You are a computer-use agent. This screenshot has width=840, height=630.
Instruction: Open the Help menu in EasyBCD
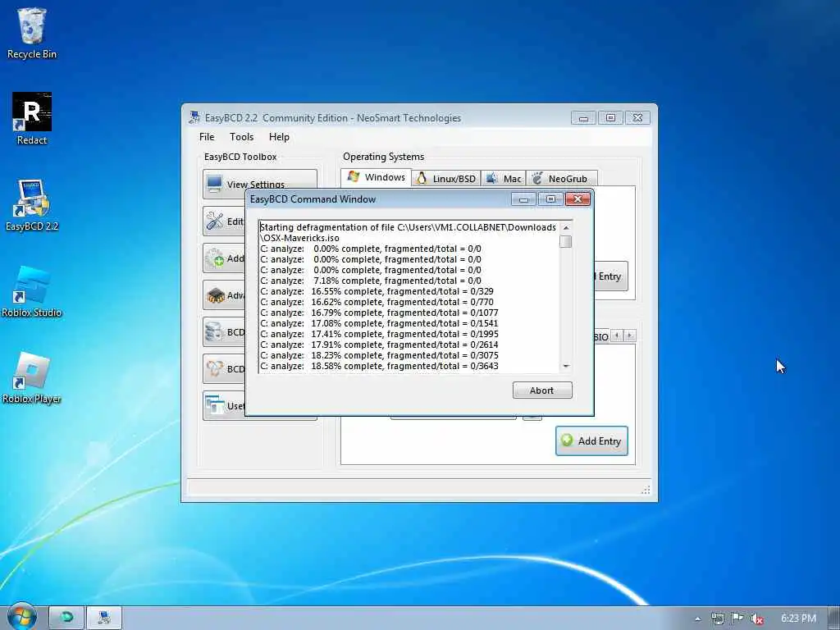279,137
